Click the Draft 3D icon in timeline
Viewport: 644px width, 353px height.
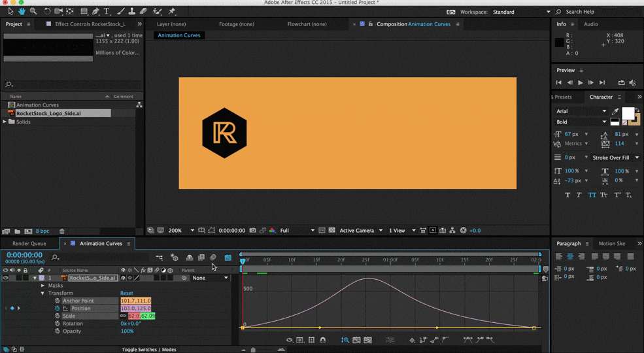pos(175,258)
